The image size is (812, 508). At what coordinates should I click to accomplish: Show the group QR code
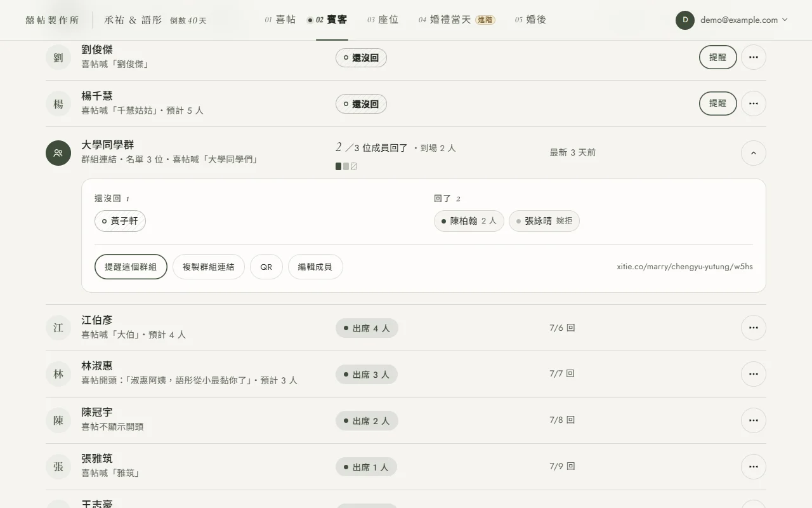pyautogui.click(x=266, y=267)
